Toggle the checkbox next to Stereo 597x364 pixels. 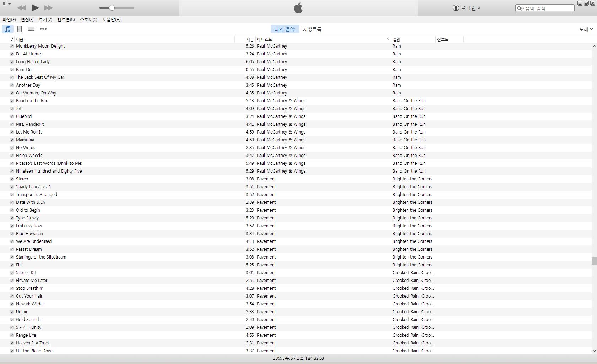12,179
